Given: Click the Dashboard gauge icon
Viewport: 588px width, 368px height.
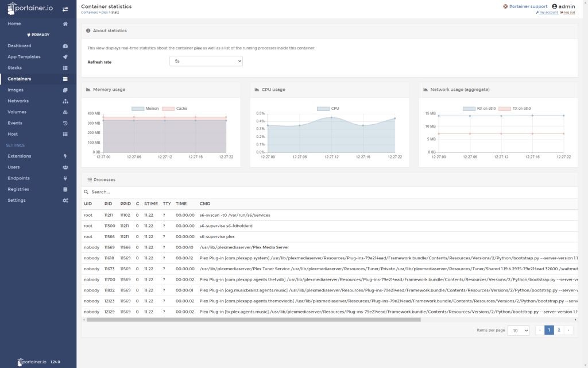Looking at the screenshot, I should [x=65, y=46].
